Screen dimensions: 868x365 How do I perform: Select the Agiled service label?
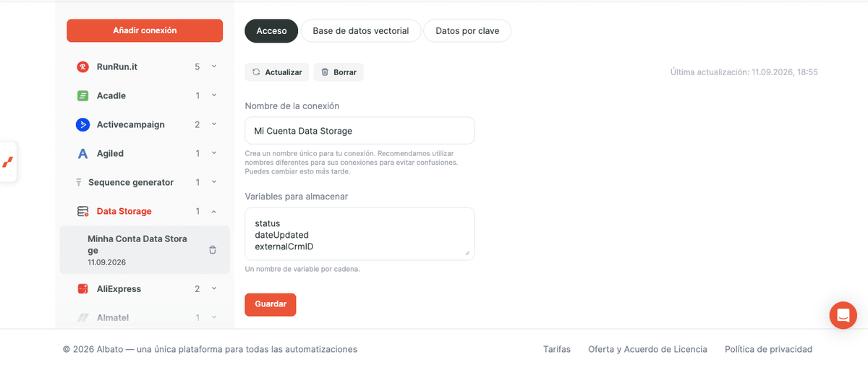tap(110, 153)
